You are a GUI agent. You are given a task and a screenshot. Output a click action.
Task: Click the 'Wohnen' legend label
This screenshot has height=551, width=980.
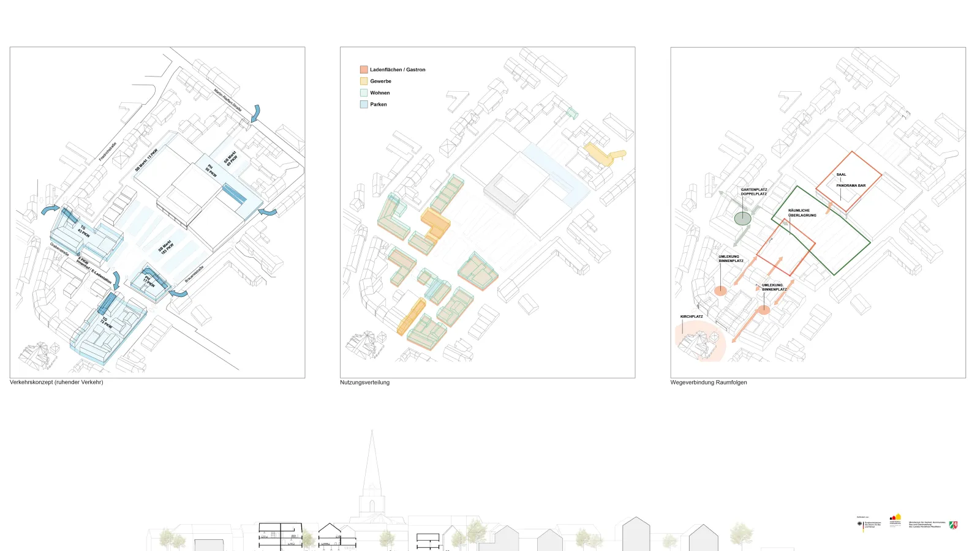pos(380,92)
